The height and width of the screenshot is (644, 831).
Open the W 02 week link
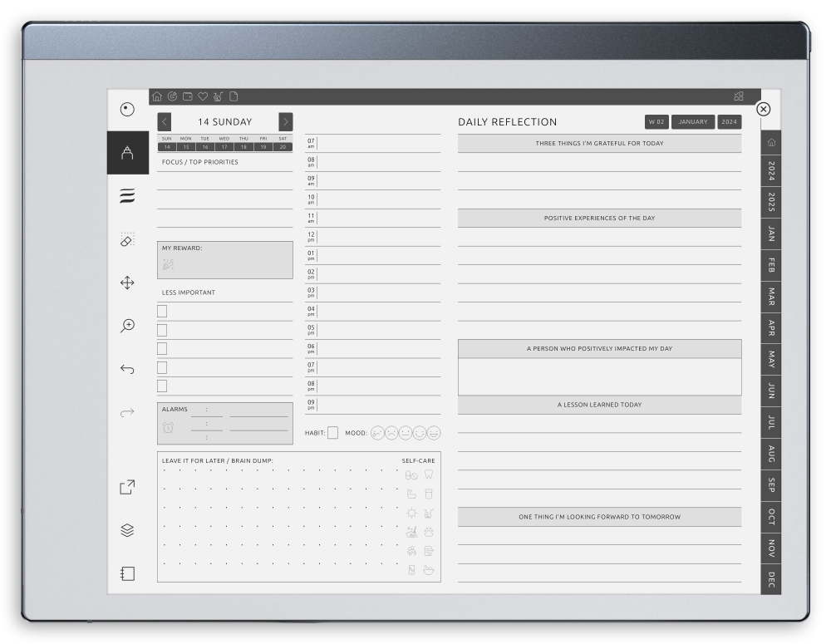click(656, 122)
